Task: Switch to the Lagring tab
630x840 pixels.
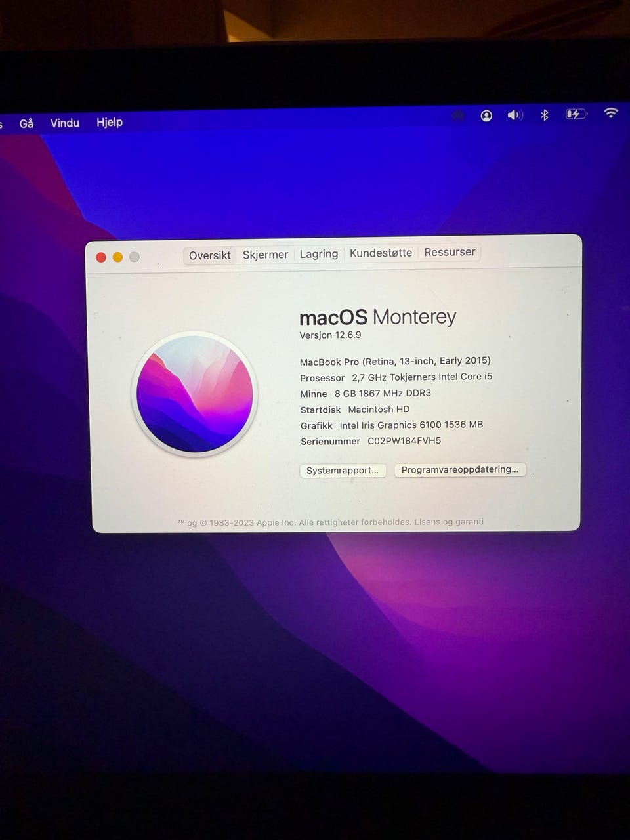Action: pos(319,254)
